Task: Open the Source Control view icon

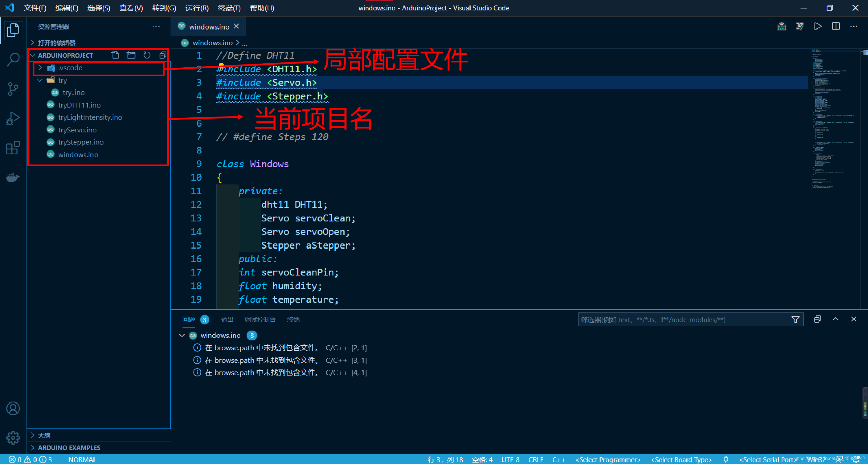Action: [13, 89]
